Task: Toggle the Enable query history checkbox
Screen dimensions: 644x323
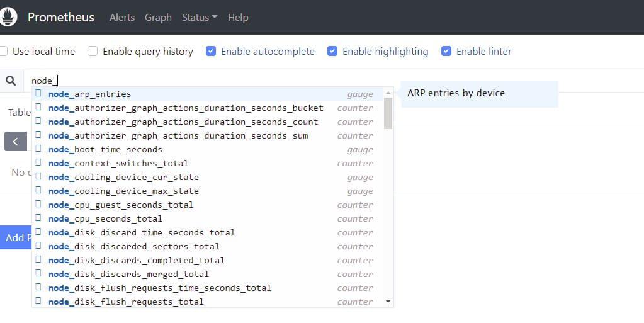Action: pos(93,52)
